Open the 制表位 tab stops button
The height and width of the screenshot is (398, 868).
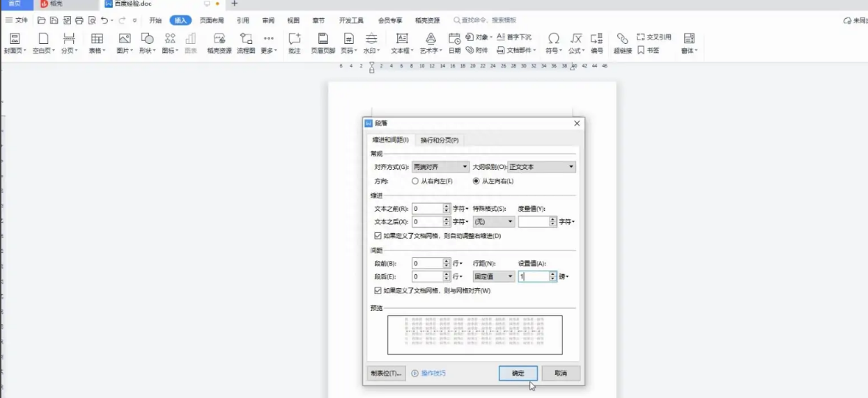[386, 374]
